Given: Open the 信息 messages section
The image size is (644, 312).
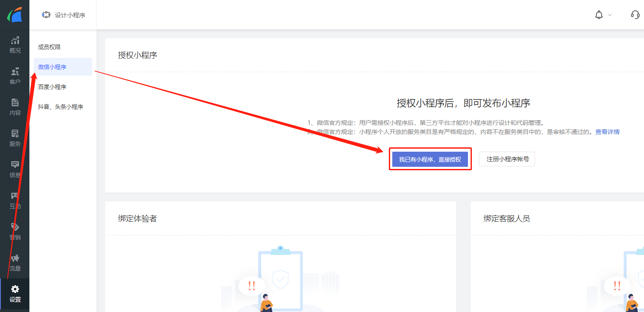Looking at the screenshot, I should pos(15,169).
